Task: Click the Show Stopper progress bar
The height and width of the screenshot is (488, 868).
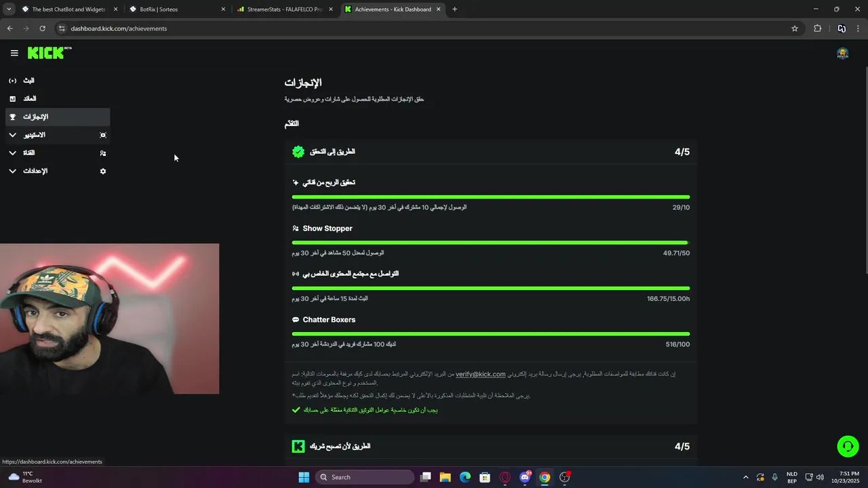Action: tap(490, 243)
